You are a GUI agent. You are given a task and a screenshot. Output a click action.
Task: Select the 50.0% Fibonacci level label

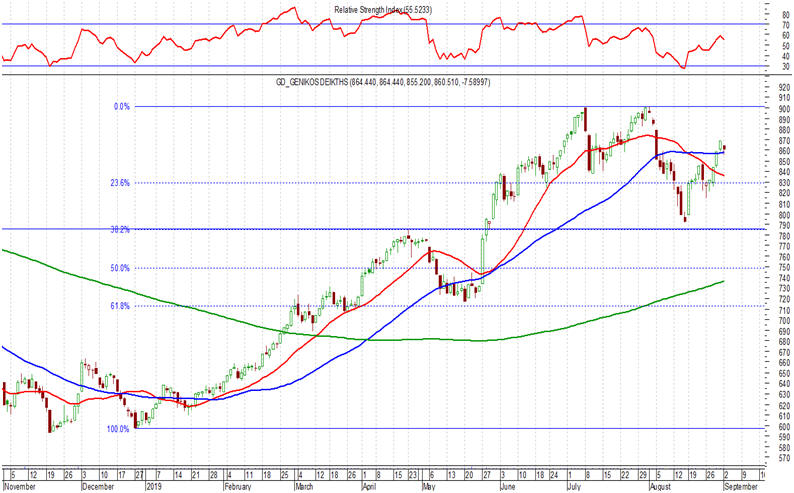[120, 268]
